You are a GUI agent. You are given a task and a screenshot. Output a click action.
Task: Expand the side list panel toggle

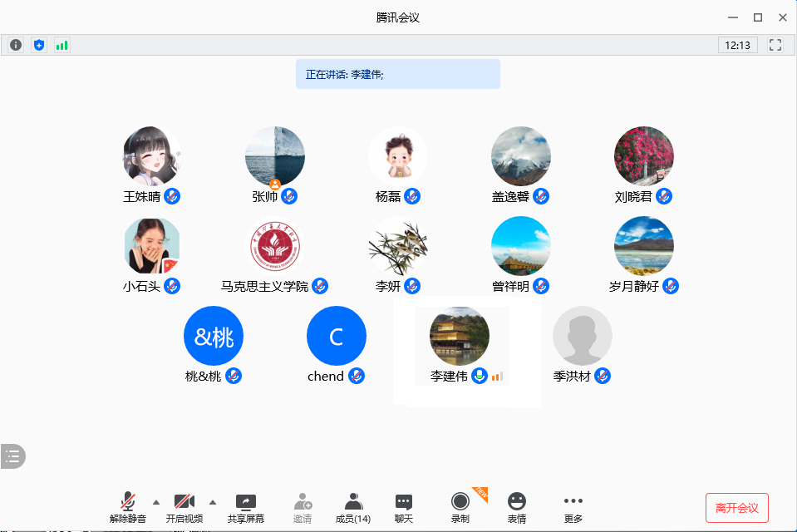12,456
